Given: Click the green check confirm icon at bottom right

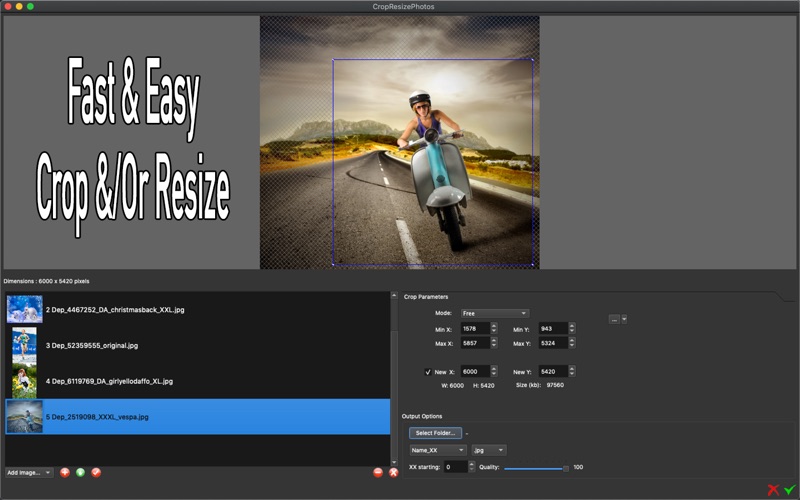Looking at the screenshot, I should [789, 490].
